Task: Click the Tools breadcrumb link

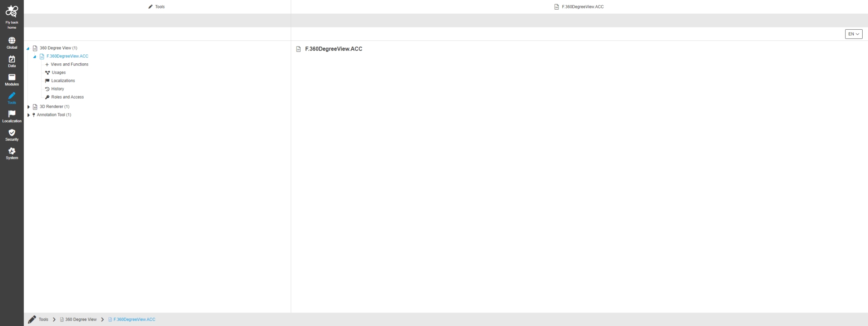Action: click(x=43, y=320)
